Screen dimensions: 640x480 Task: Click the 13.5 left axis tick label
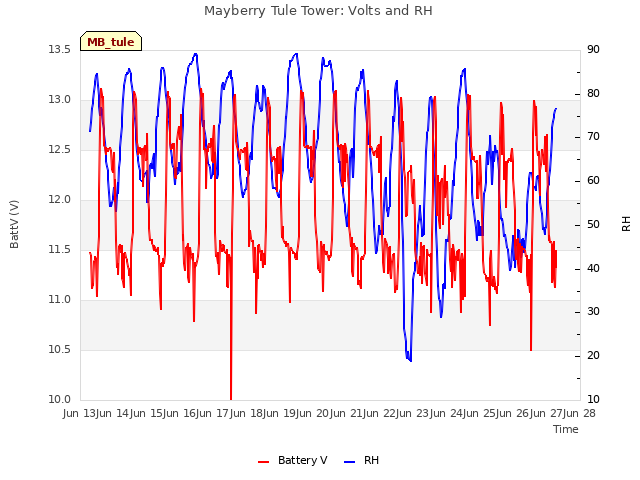click(x=60, y=49)
